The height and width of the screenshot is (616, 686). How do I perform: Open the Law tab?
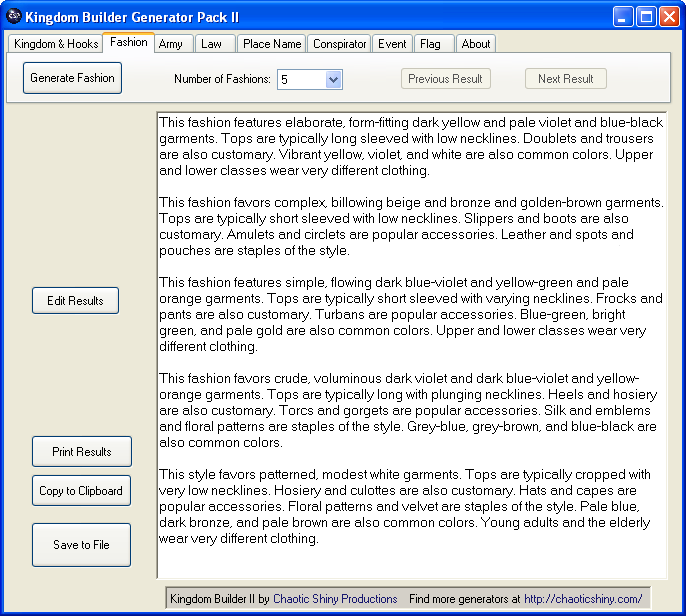tap(215, 44)
